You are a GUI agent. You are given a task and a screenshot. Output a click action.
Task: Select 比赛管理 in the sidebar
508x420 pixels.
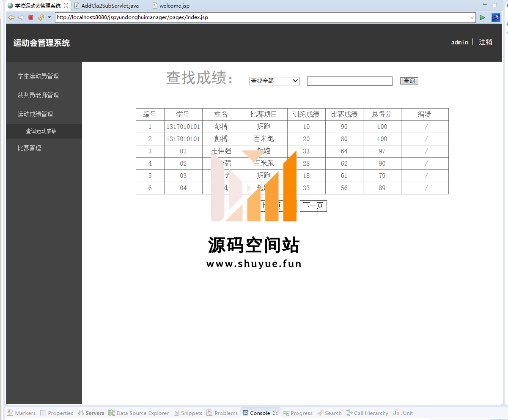(x=29, y=148)
